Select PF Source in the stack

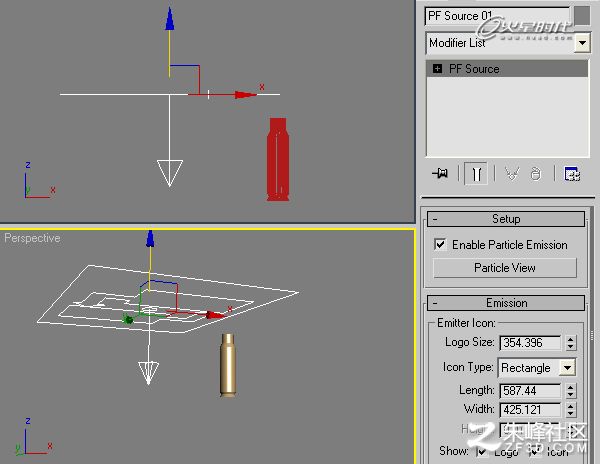pos(507,69)
